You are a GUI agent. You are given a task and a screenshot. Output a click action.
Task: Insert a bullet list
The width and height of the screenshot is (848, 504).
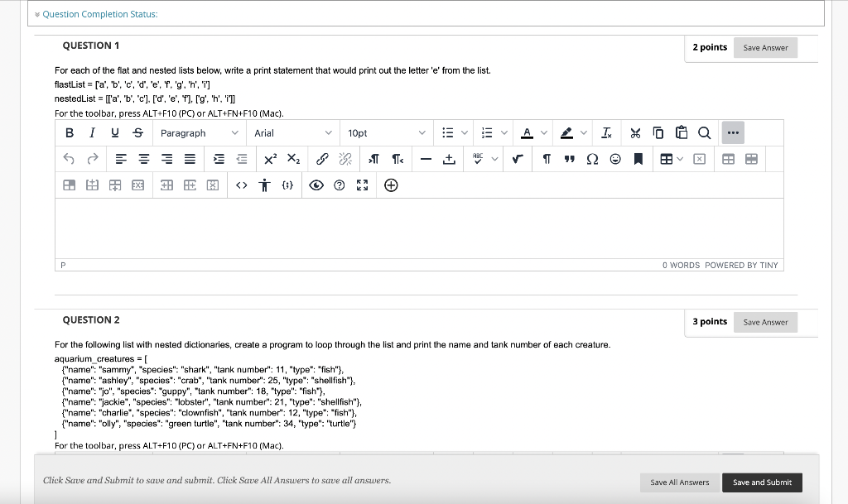[x=448, y=133]
